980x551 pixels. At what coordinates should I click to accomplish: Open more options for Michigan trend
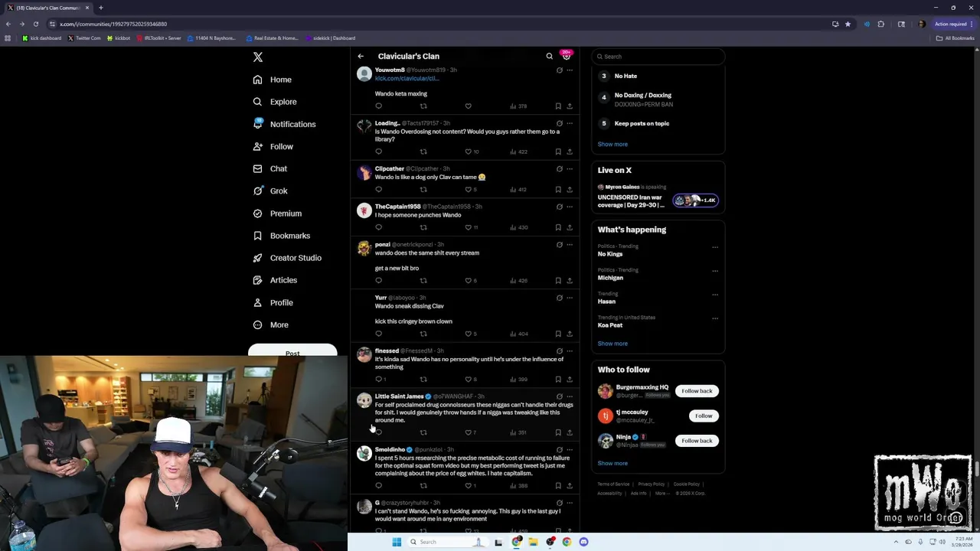click(715, 271)
